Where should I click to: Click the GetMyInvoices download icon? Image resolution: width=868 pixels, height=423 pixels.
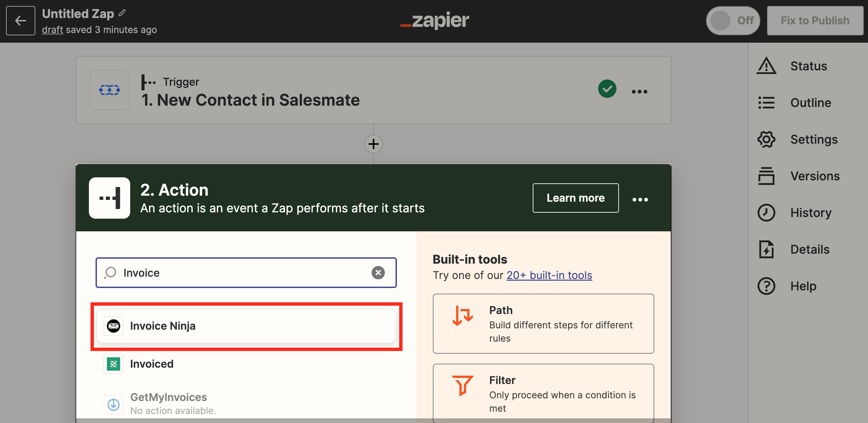coord(114,404)
